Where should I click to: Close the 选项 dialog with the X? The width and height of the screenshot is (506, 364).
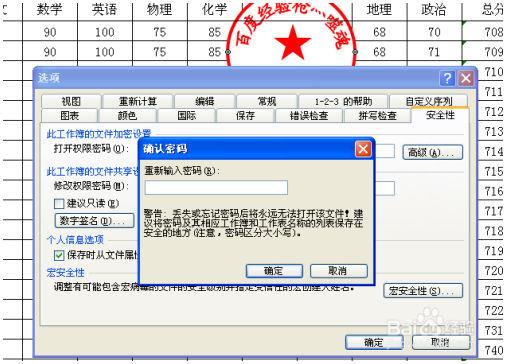(466, 79)
